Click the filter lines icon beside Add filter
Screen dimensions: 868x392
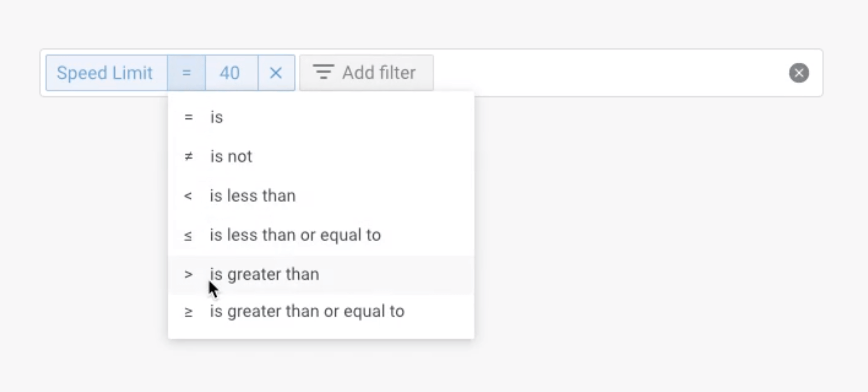pyautogui.click(x=323, y=73)
